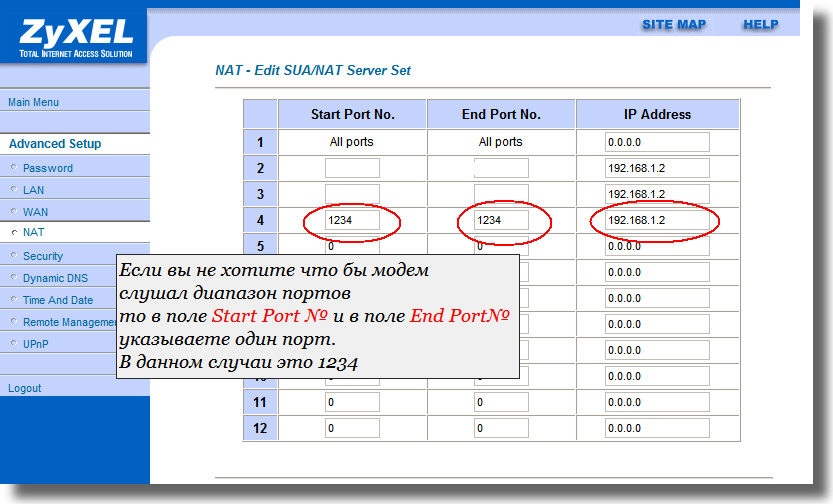Click the row 4 End Port field
This screenshot has height=504, width=833.
pyautogui.click(x=501, y=220)
